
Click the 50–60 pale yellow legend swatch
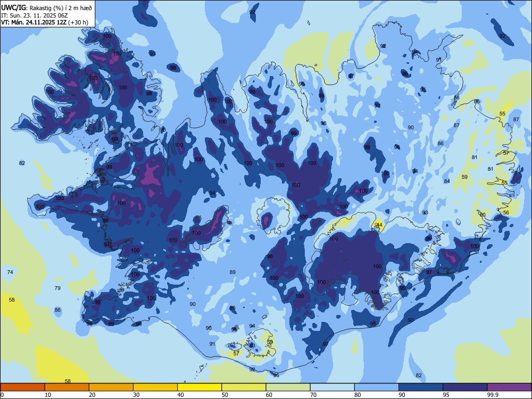(x=244, y=387)
